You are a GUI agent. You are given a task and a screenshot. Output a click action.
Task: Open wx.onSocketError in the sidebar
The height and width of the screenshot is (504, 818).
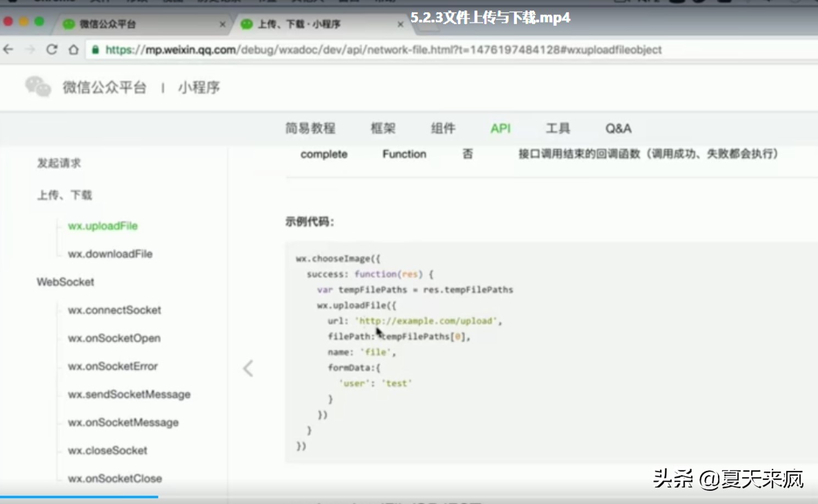[113, 366]
